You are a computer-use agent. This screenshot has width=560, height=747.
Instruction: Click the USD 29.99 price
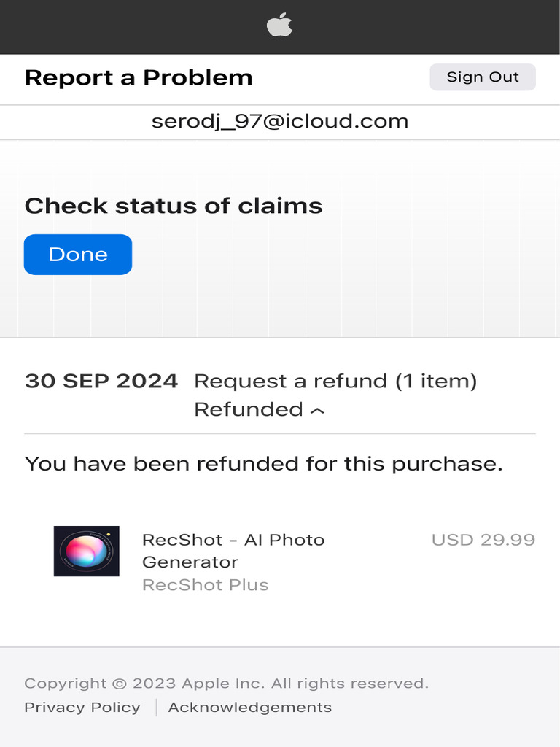tap(483, 540)
